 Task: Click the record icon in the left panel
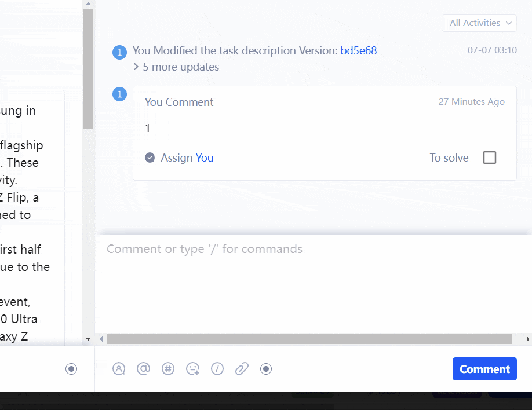pos(71,369)
